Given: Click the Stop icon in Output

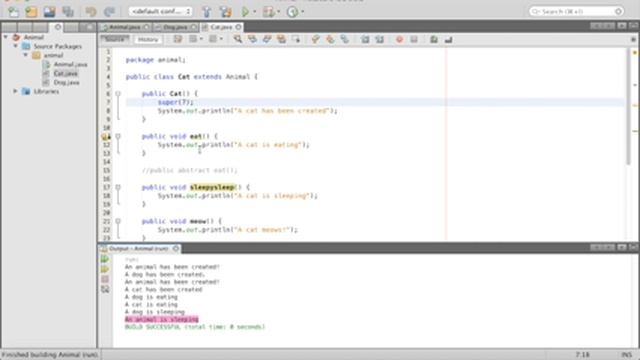Looking at the screenshot, I should tap(105, 279).
